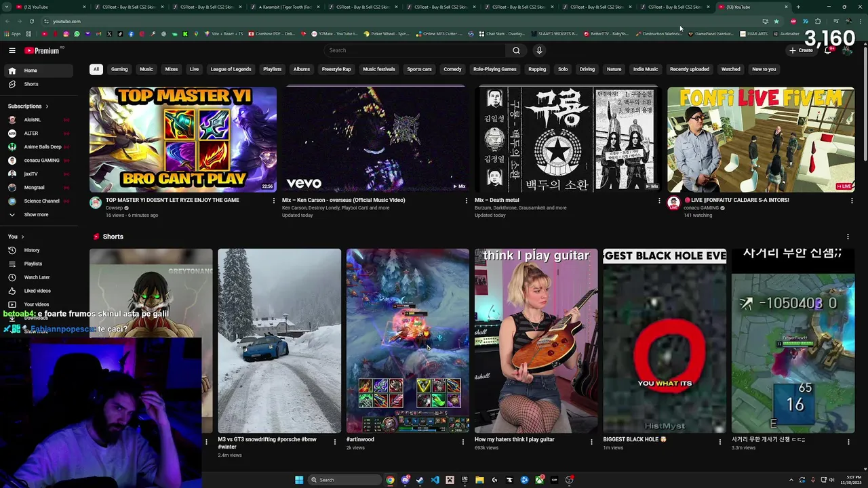Select the Indie Music chip

[646, 69]
